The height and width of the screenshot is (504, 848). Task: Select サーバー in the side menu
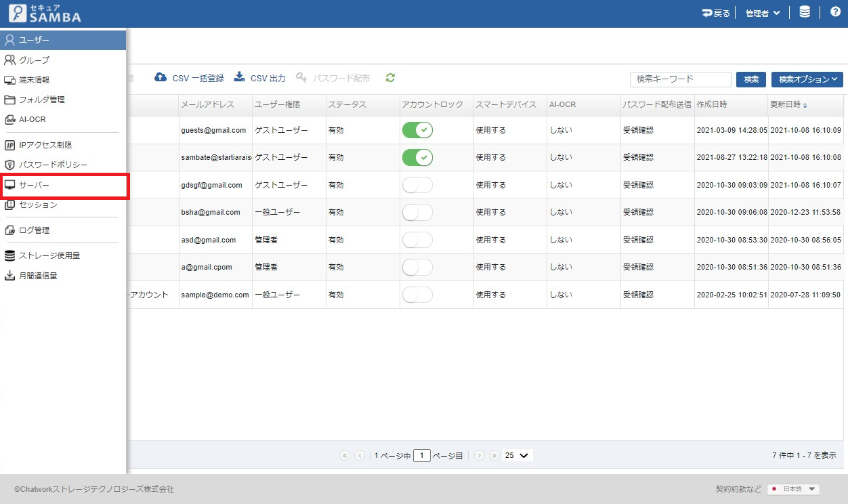point(34,185)
